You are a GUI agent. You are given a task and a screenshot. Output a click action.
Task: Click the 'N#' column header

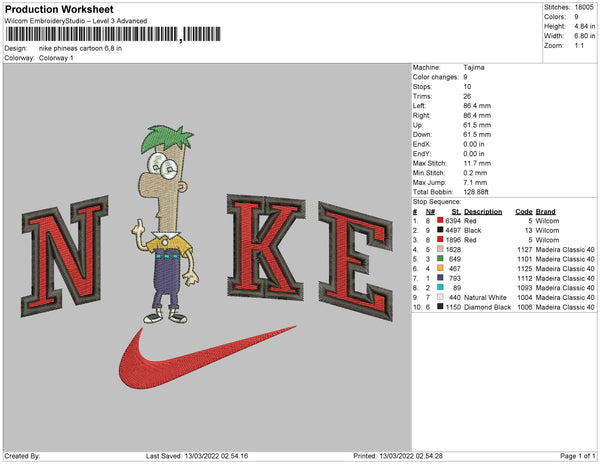(x=430, y=212)
